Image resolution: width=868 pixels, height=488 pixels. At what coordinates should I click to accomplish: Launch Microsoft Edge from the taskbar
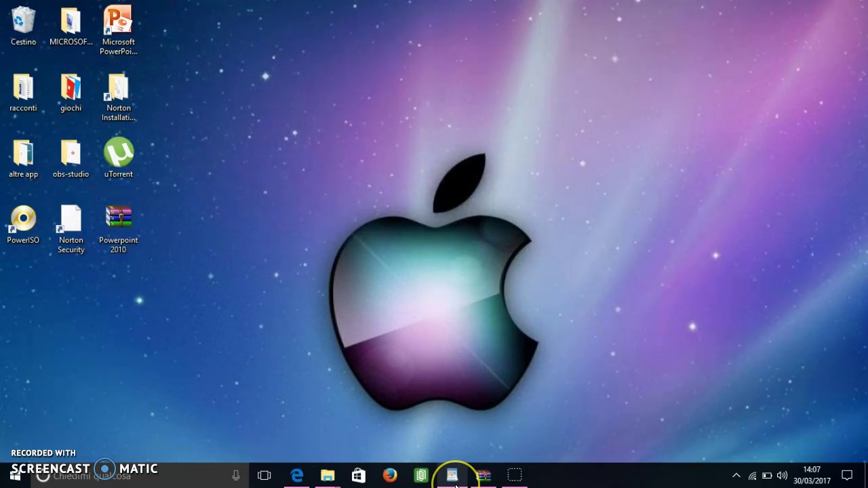pyautogui.click(x=296, y=476)
